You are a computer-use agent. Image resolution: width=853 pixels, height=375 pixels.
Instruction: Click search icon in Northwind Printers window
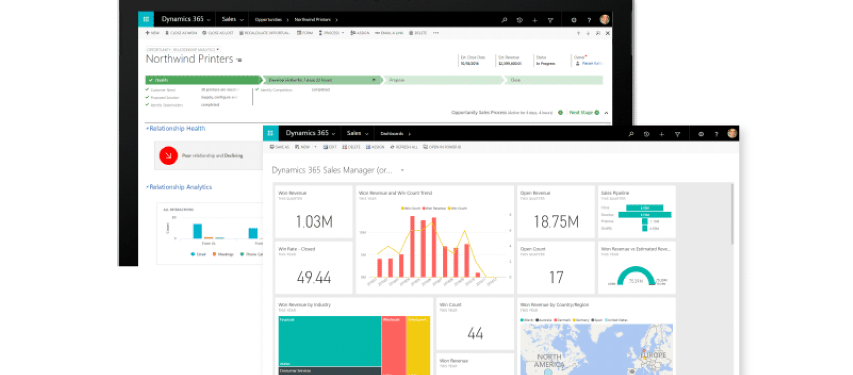coord(504,20)
